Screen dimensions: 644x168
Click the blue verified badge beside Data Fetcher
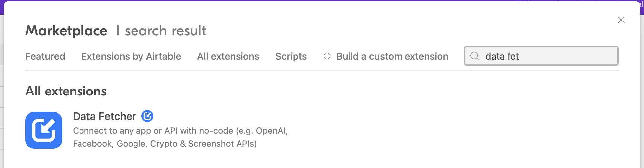pyautogui.click(x=147, y=116)
